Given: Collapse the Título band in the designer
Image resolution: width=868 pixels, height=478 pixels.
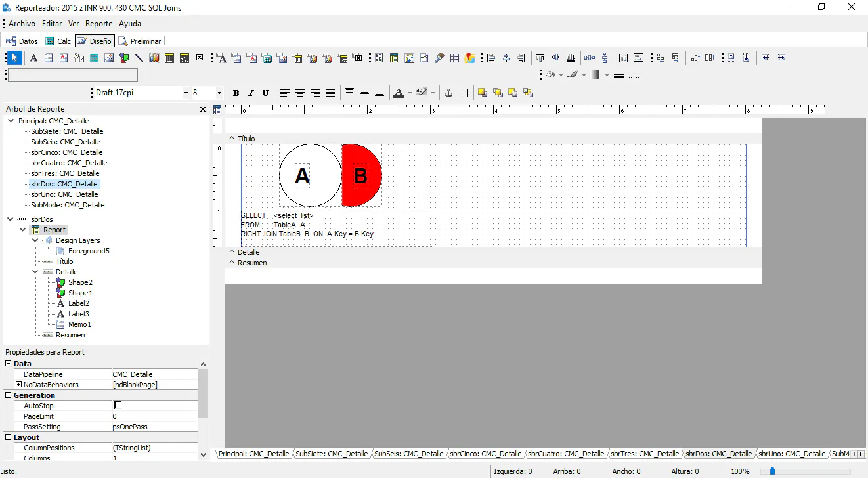Looking at the screenshot, I should [231, 139].
